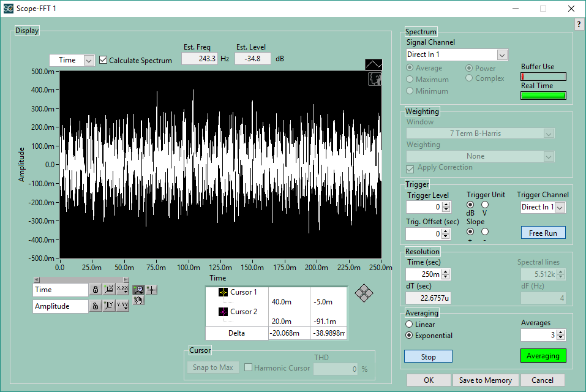Image resolution: width=586 pixels, height=392 pixels.
Task: Click the Averages value field
Action: click(x=538, y=335)
